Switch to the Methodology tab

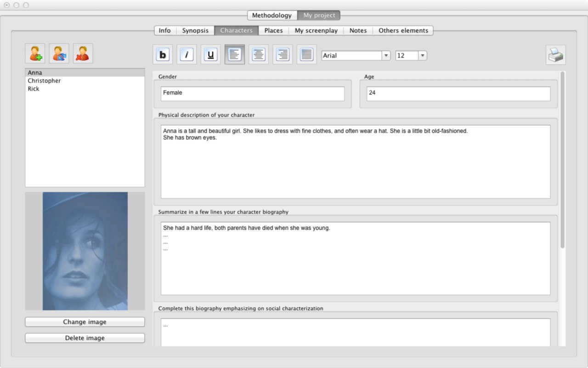coord(272,16)
